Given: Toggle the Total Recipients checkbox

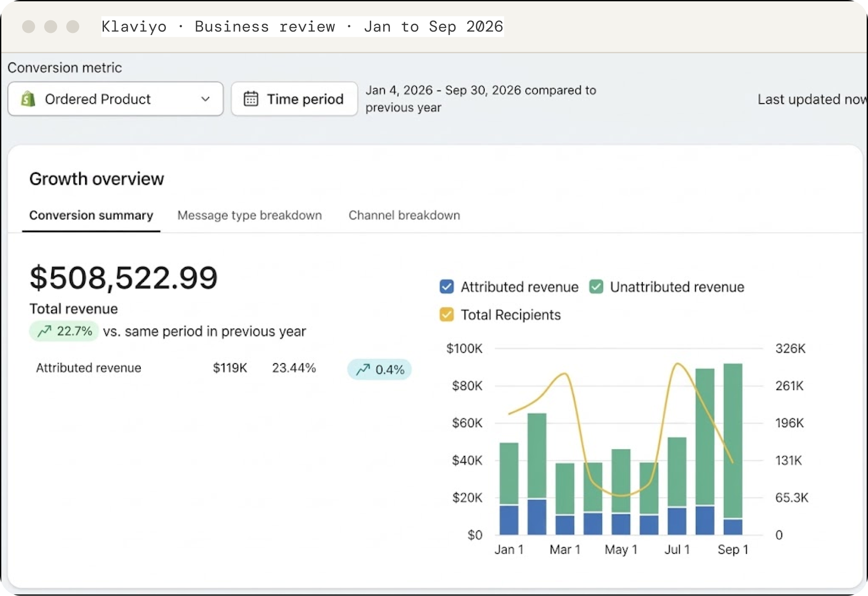Looking at the screenshot, I should click(x=447, y=315).
